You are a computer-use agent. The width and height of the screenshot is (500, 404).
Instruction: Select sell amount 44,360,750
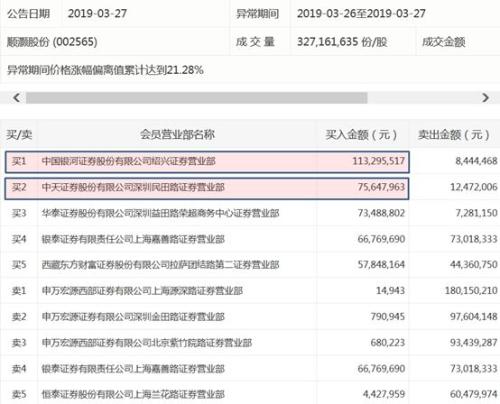[x=474, y=265]
